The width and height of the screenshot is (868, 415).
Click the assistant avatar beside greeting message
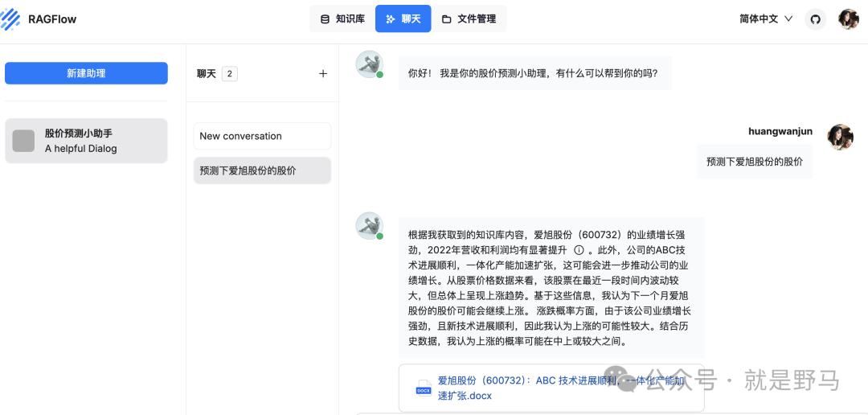[369, 64]
